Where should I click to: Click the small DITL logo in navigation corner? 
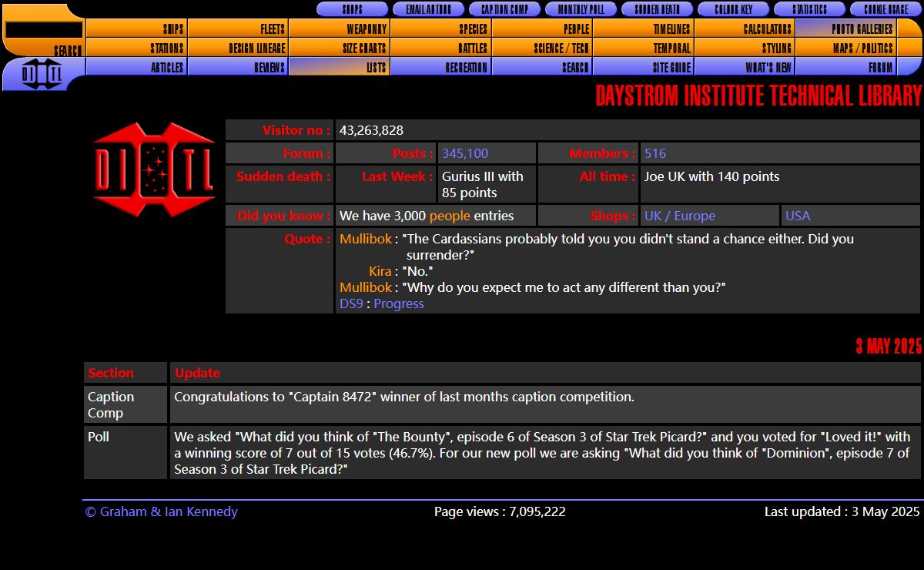[42, 75]
